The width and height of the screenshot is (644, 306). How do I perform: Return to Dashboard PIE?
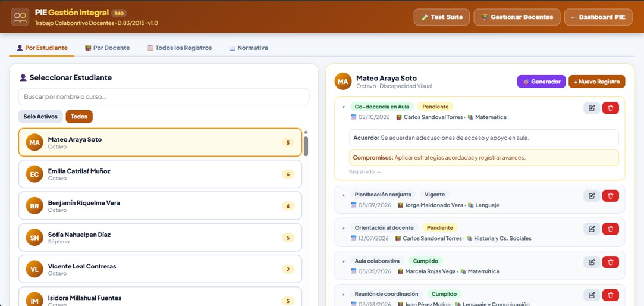pos(598,17)
